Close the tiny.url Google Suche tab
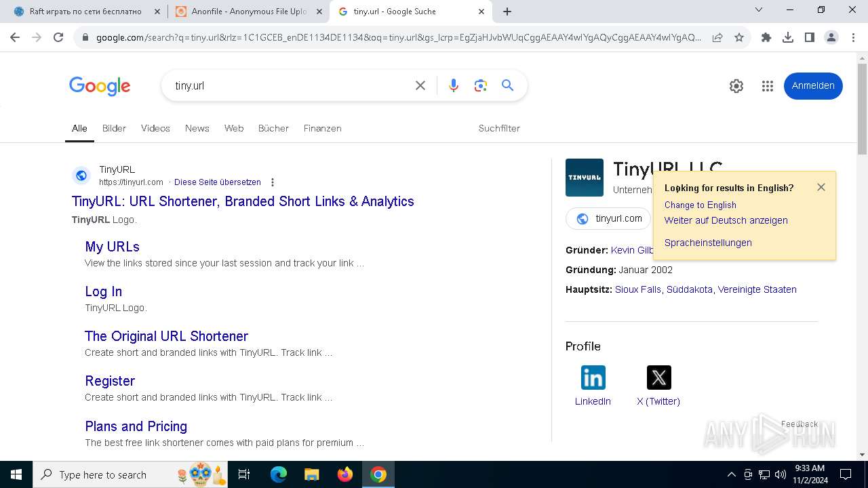 [x=481, y=12]
